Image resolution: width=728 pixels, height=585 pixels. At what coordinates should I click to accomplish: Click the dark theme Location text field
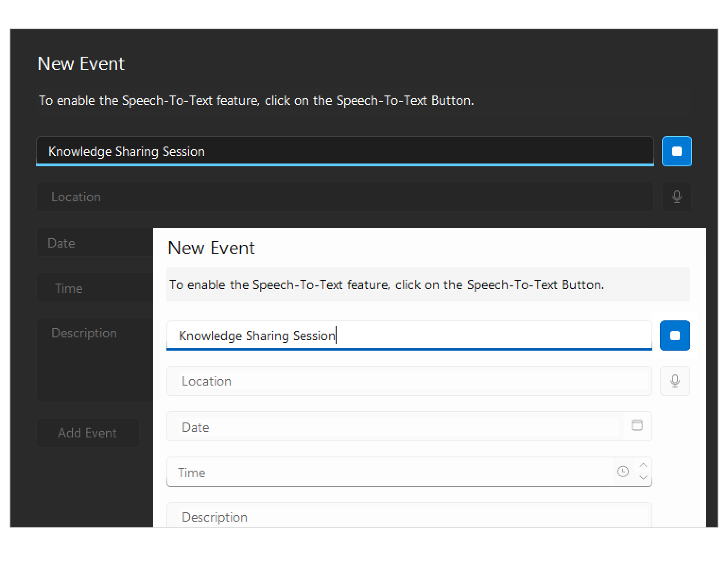click(345, 197)
